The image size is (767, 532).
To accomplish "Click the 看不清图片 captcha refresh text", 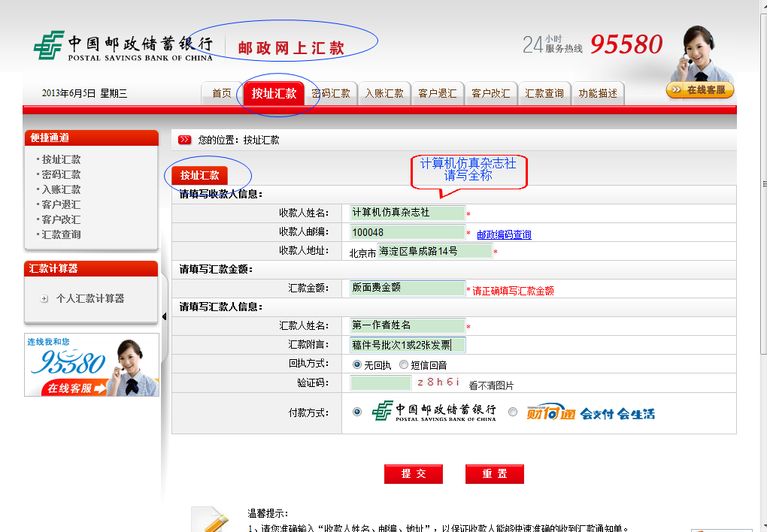I will (491, 385).
